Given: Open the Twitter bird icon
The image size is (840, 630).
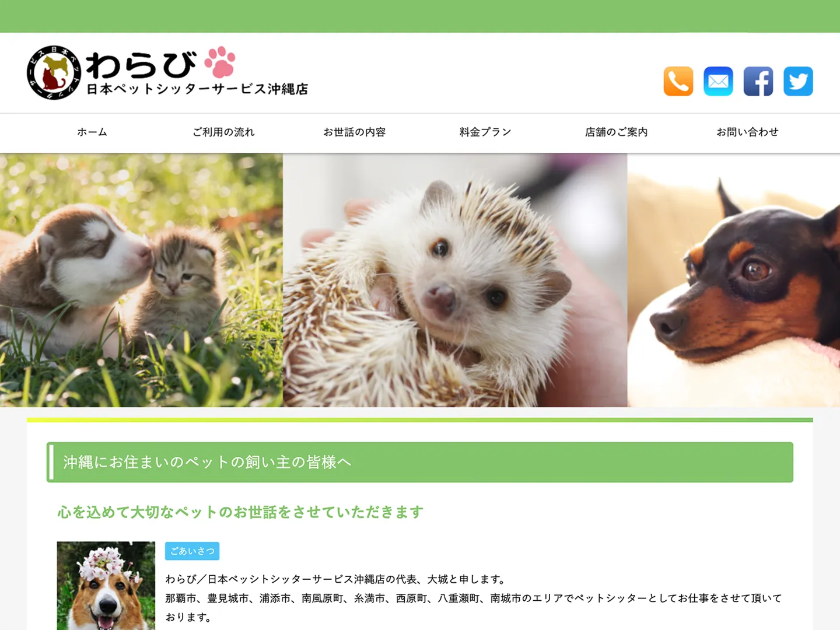Looking at the screenshot, I should [x=798, y=81].
